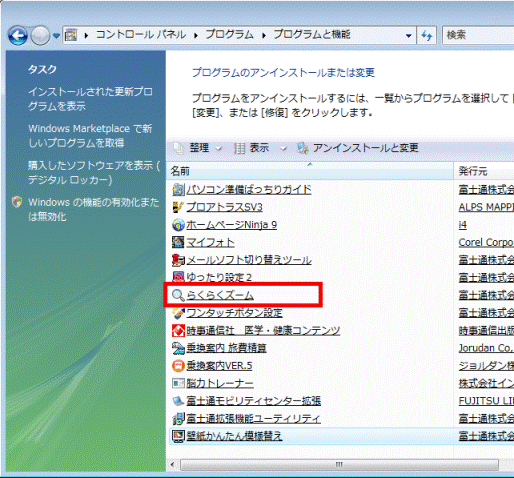Click the Control Panel icon in the address bar

(71, 35)
